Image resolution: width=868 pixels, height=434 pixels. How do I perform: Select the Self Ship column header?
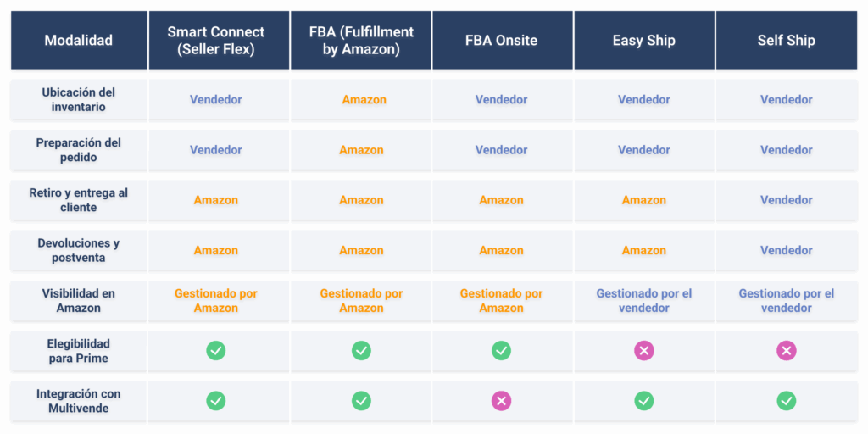pos(787,41)
